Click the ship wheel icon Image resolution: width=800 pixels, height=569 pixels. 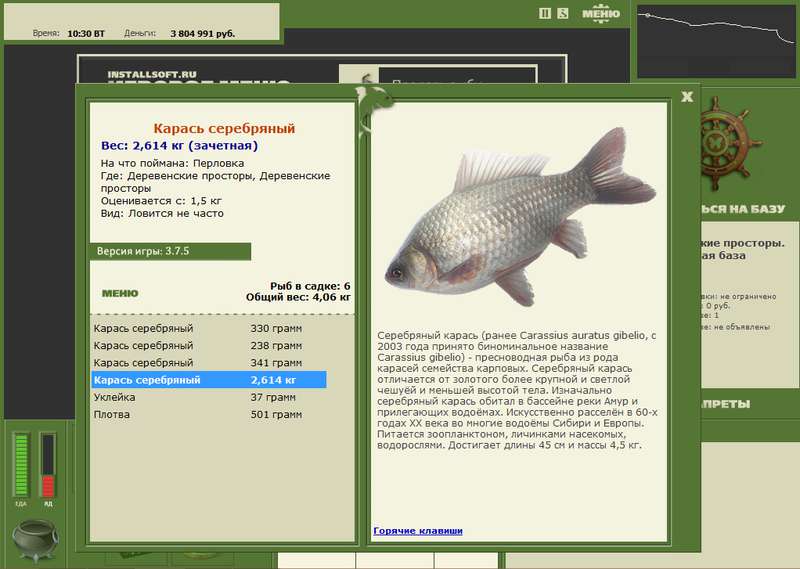724,143
